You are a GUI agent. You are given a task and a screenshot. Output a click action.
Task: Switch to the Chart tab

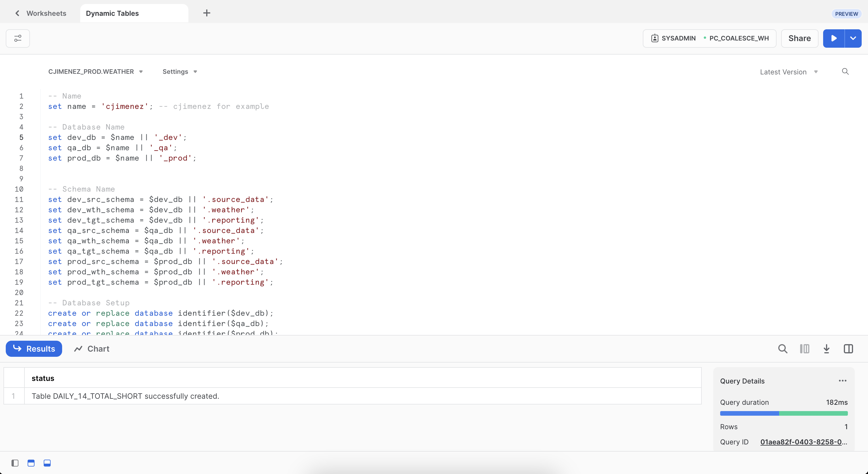point(92,349)
